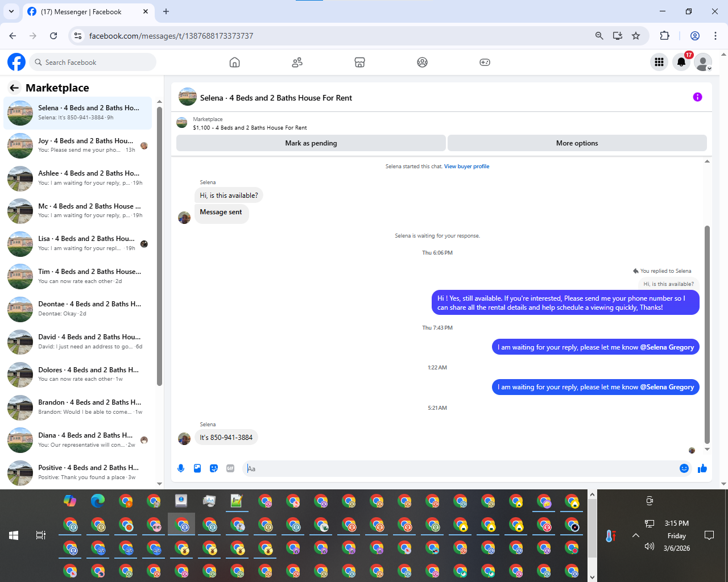
Task: Open View buyer profile link
Action: (466, 167)
